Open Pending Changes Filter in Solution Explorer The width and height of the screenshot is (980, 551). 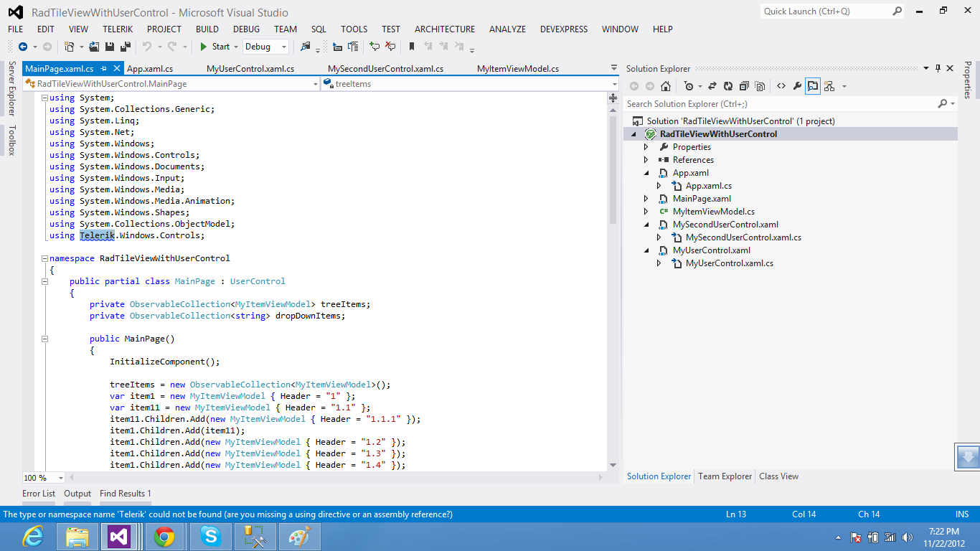(689, 86)
